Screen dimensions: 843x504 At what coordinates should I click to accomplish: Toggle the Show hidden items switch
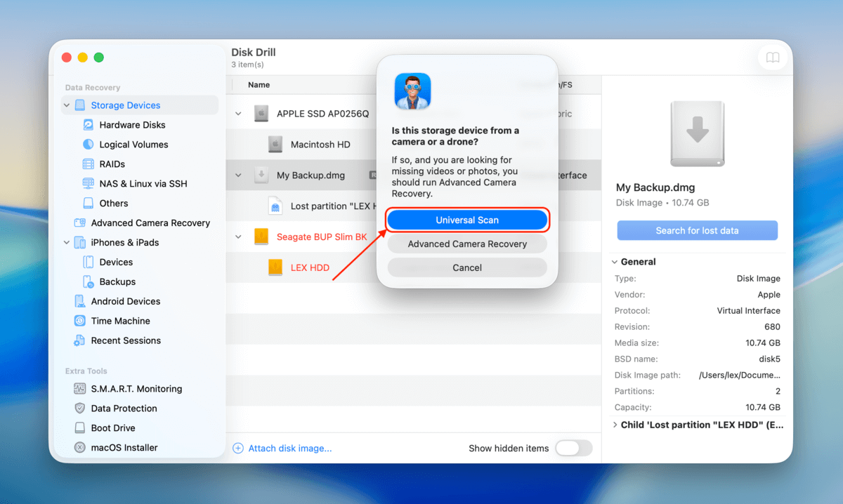pyautogui.click(x=573, y=448)
